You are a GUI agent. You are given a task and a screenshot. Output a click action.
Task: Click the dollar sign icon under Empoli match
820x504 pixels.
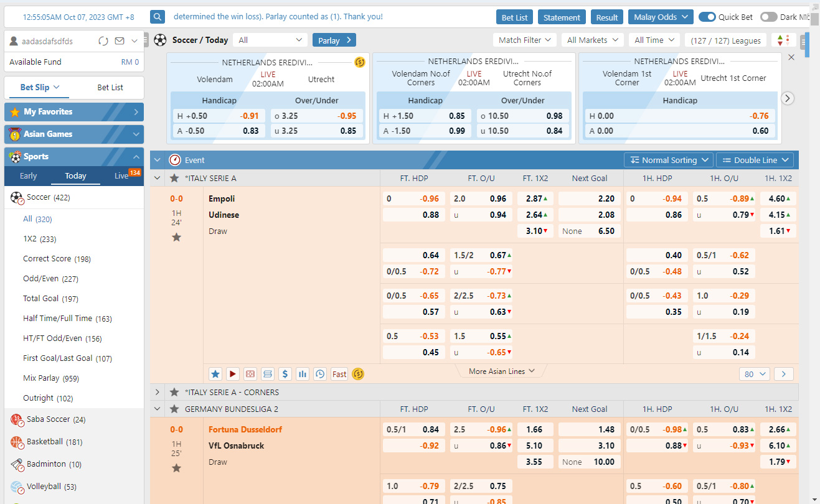[285, 374]
